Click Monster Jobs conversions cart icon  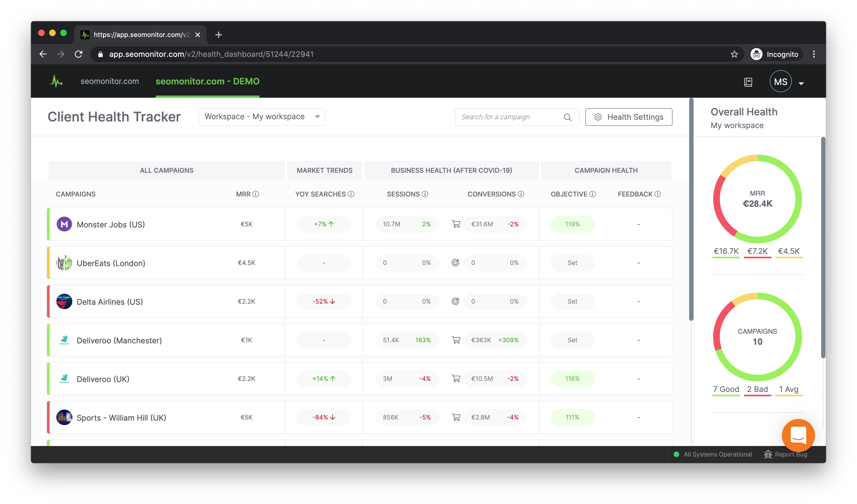456,224
